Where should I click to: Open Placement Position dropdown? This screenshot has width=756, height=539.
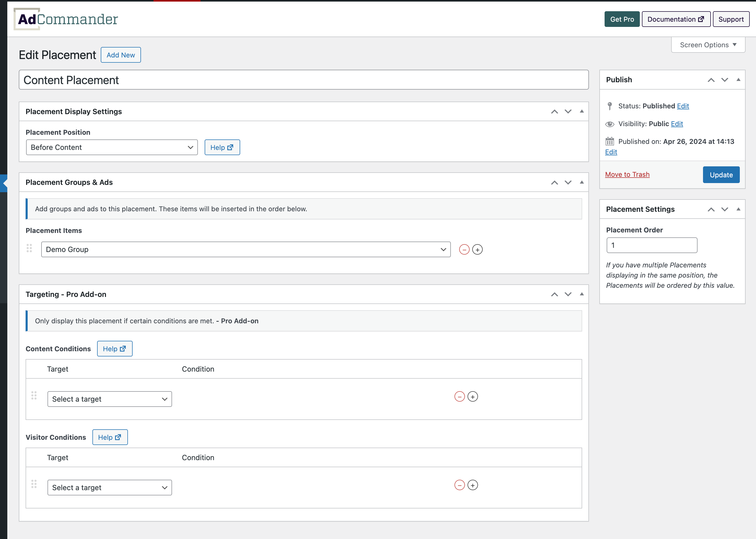coord(112,147)
